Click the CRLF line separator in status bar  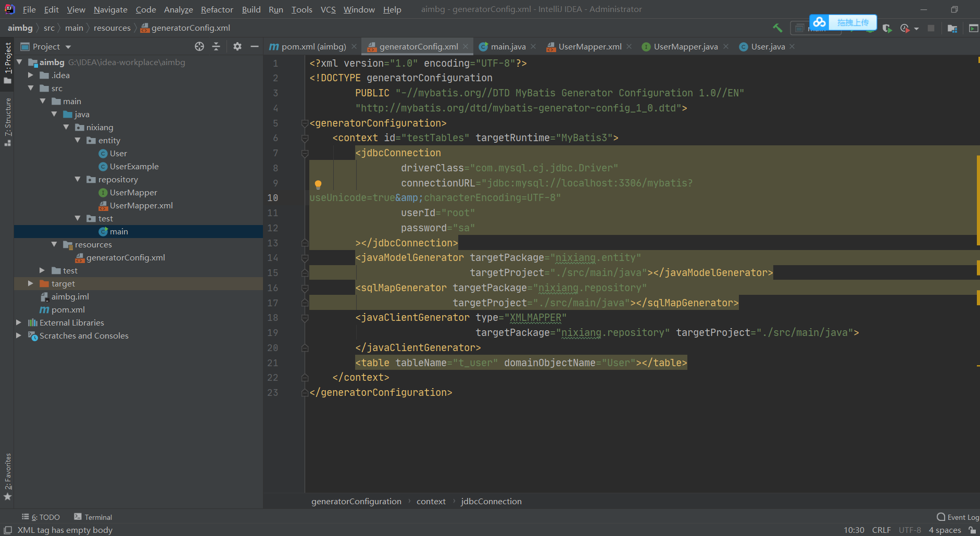pyautogui.click(x=881, y=530)
